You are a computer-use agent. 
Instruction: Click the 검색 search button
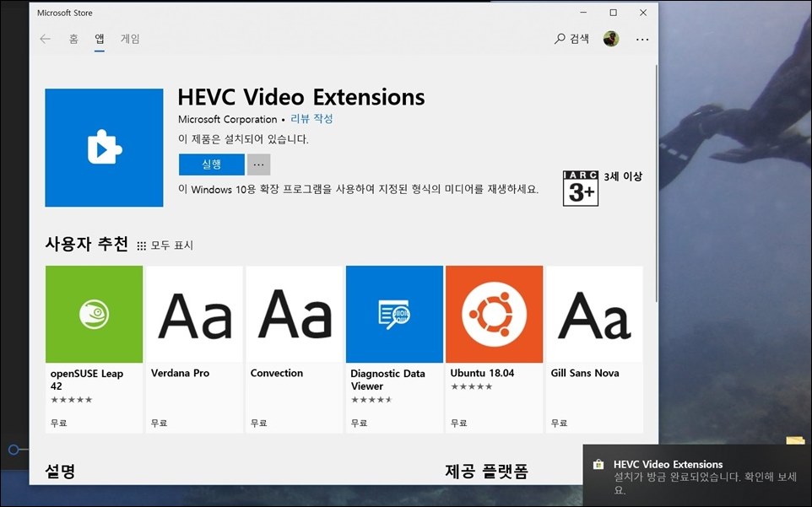tap(571, 39)
